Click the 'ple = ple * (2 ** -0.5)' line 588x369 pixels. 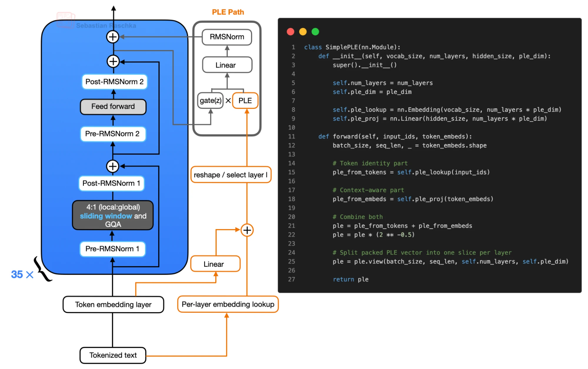[x=374, y=235]
